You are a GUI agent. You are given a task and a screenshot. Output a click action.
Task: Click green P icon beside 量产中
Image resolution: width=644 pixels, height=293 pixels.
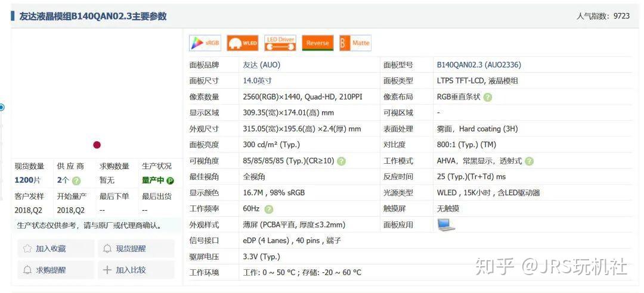(x=170, y=180)
